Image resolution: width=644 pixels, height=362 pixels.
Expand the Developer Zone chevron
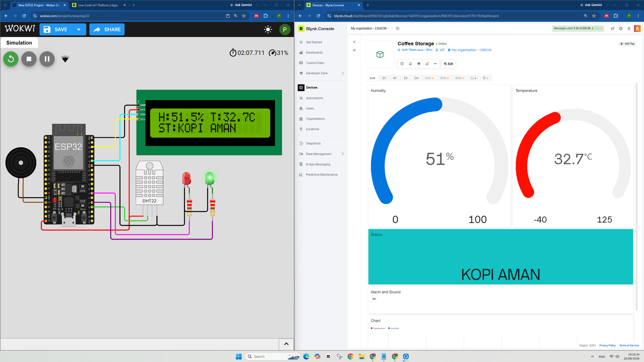(x=343, y=73)
